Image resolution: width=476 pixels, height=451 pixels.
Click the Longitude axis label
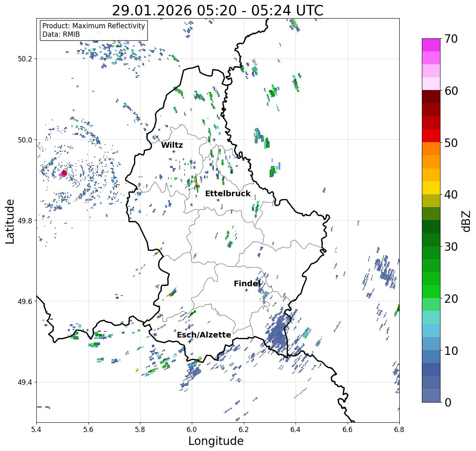pyautogui.click(x=216, y=441)
